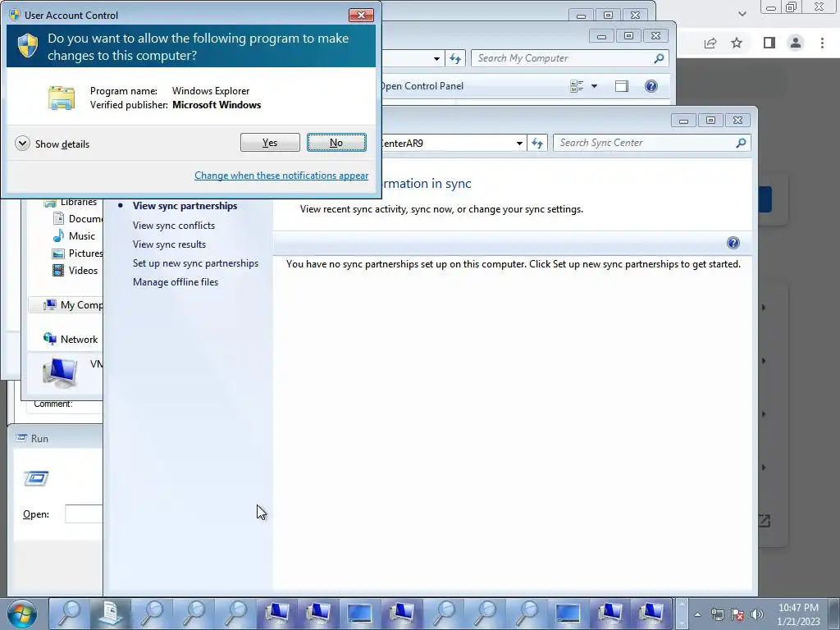
Task: Close the User Account Control dialog
Action: (361, 15)
